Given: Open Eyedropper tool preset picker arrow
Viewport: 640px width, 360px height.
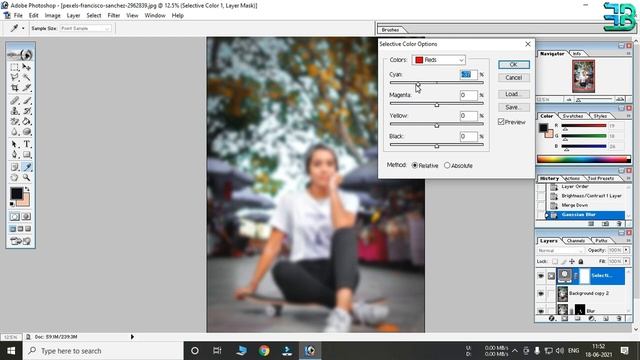Looking at the screenshot, I should pyautogui.click(x=23, y=28).
